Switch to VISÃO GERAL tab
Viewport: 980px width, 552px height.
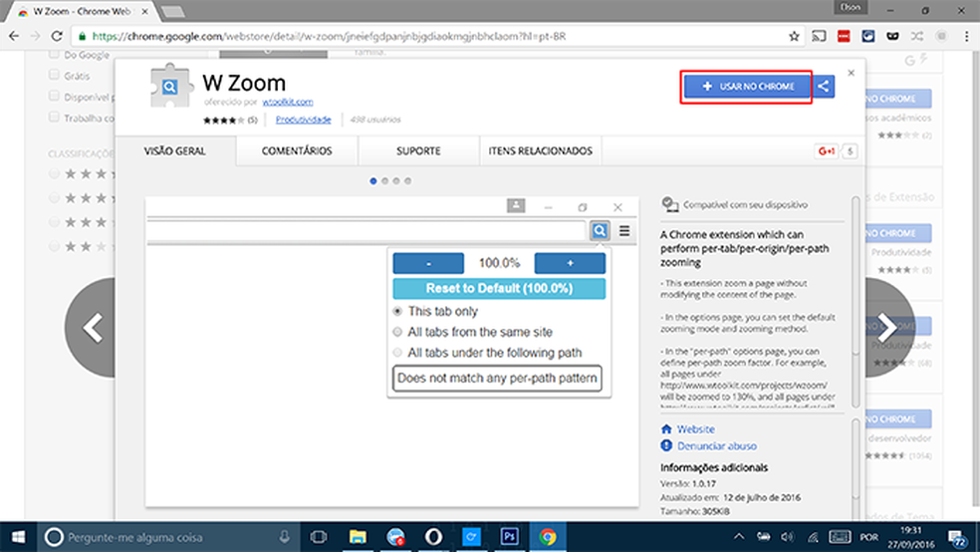click(175, 150)
